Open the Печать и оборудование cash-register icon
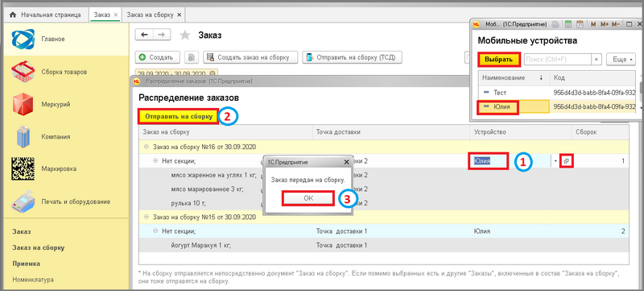This screenshot has height=291, width=644. pos(23,202)
